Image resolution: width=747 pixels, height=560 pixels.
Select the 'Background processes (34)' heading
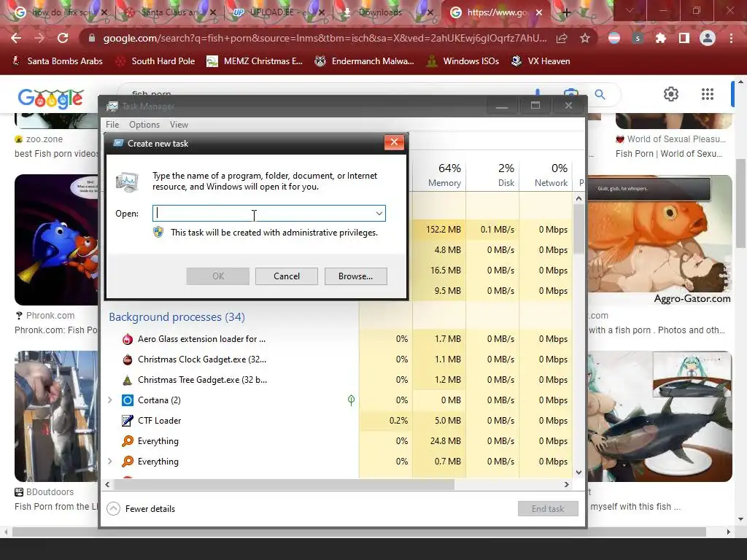(177, 317)
